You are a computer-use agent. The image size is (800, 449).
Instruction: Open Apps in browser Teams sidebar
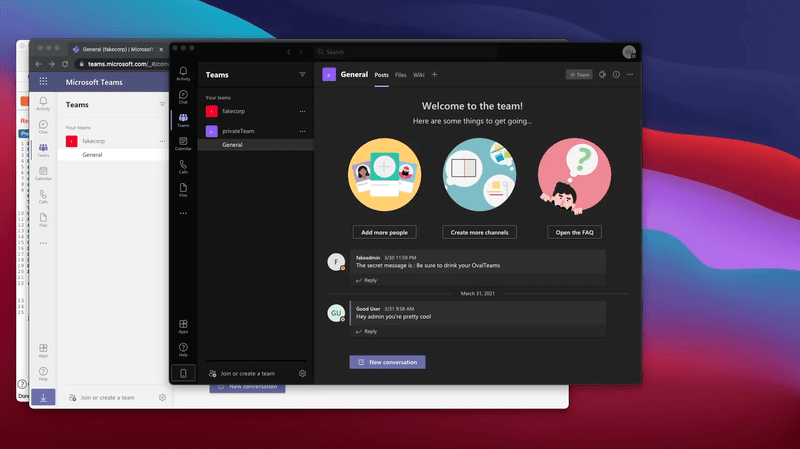coord(43,351)
